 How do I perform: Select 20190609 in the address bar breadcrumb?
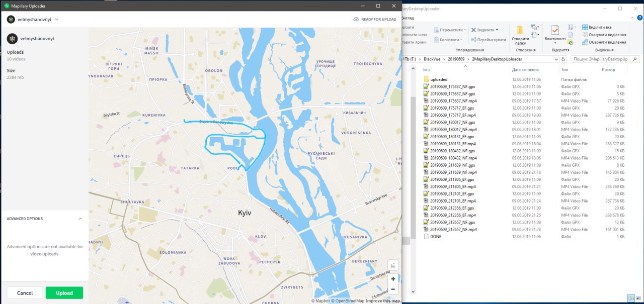[x=457, y=59]
